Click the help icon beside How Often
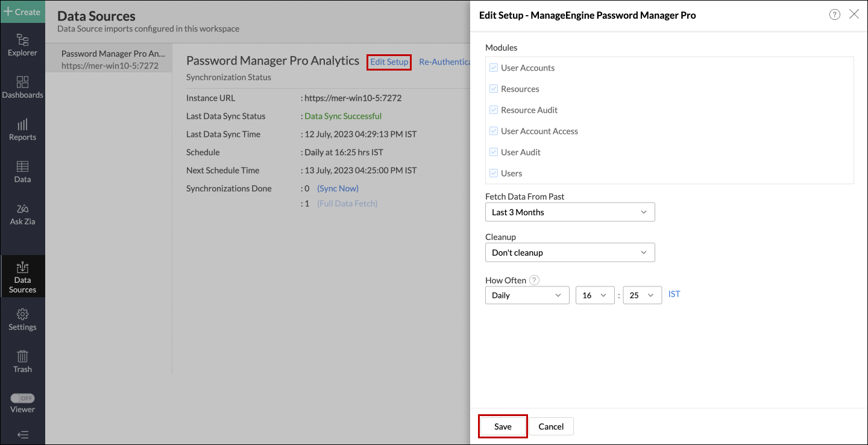 click(x=534, y=280)
